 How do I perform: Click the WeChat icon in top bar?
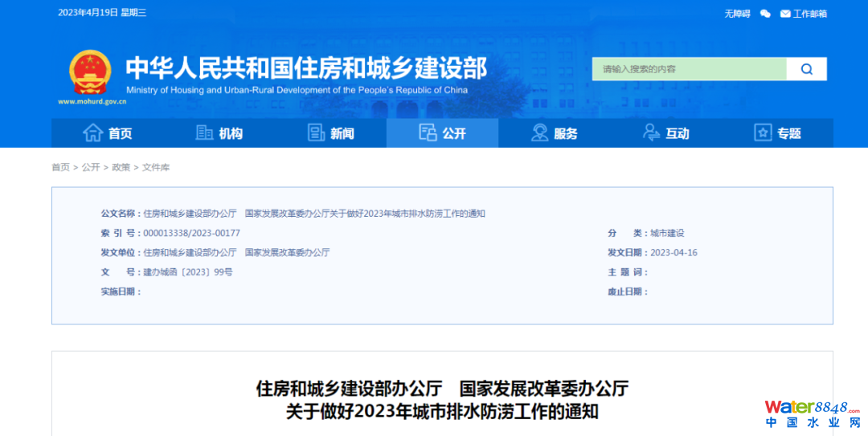coord(765,14)
